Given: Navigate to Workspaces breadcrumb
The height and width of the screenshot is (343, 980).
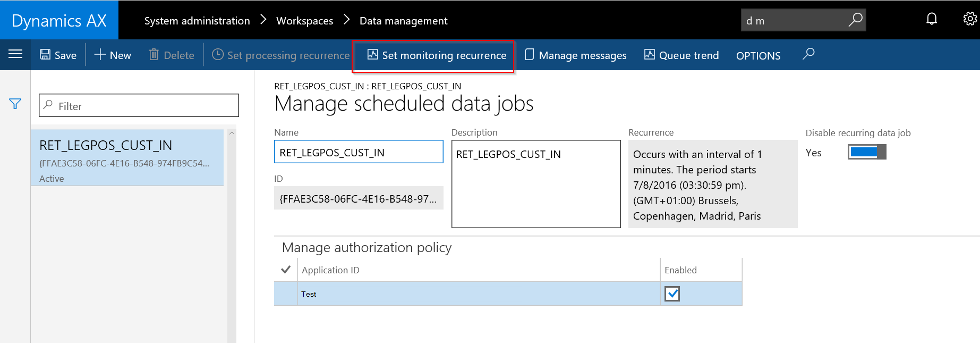Looking at the screenshot, I should [305, 21].
